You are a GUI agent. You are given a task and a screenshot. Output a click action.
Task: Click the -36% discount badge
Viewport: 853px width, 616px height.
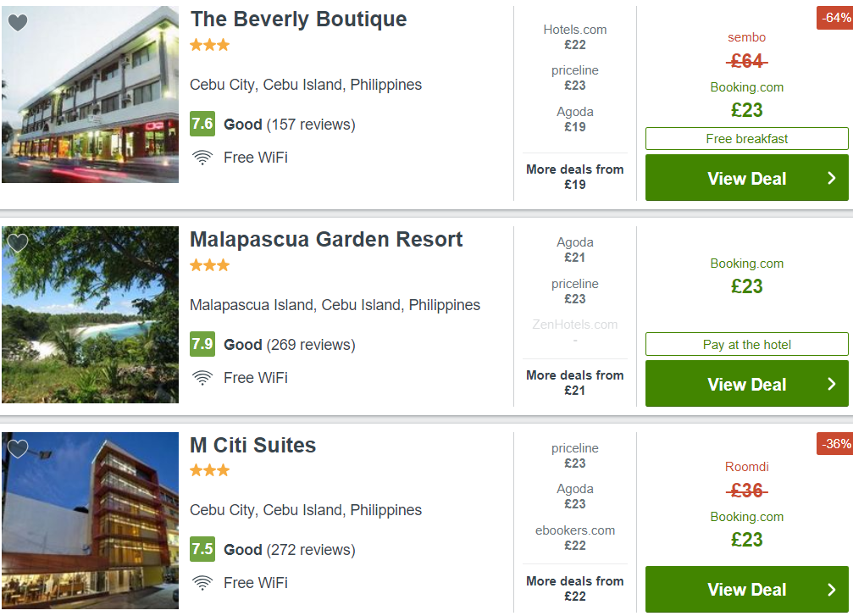[834, 444]
